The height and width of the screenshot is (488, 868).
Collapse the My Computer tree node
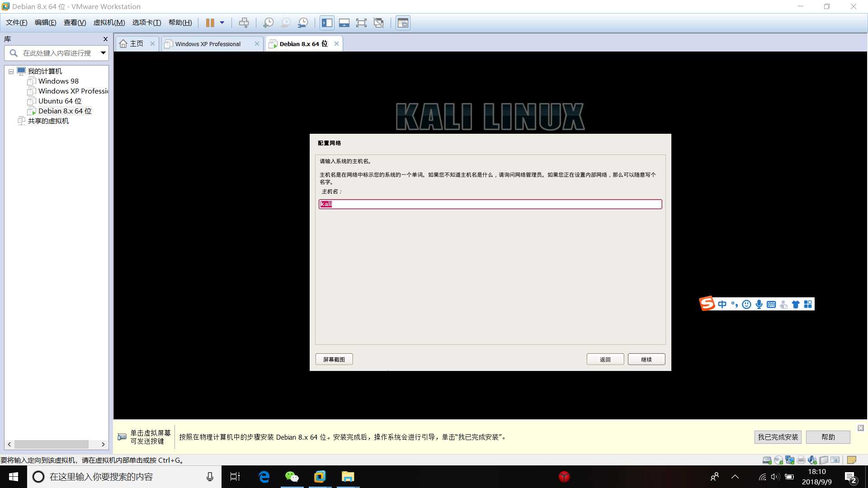coord(11,71)
